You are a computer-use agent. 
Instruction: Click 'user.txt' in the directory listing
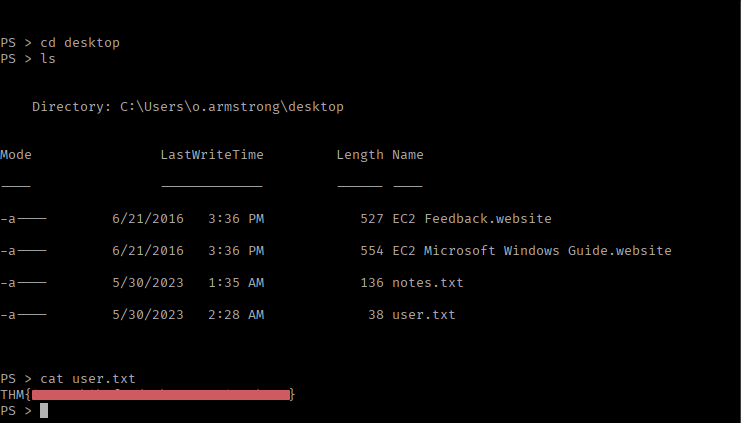424,315
